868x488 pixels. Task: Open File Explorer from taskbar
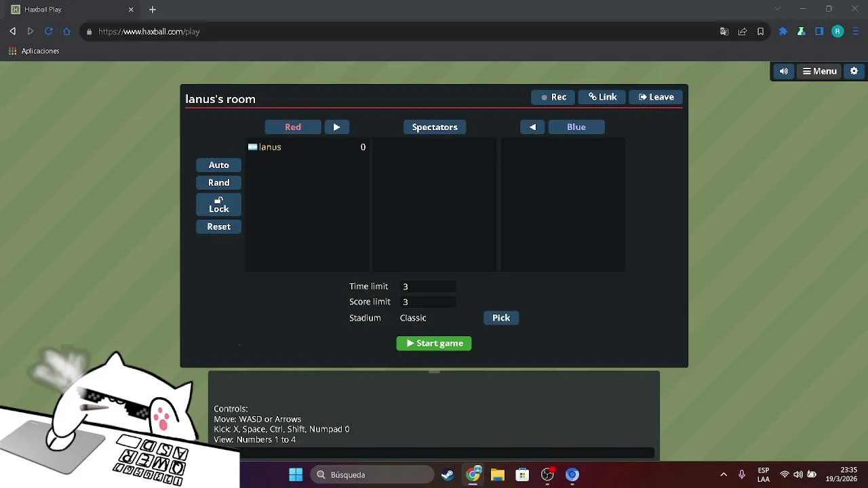tap(498, 475)
